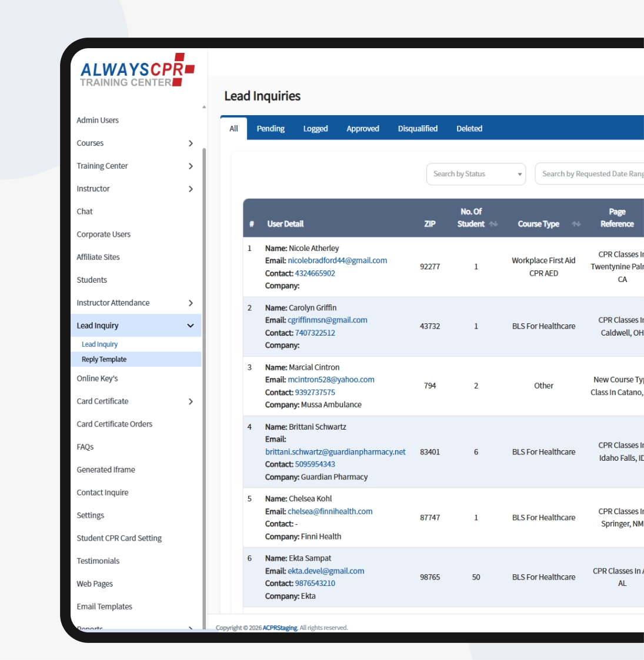
Task: Expand Card Certificate submenu arrow
Action: tap(191, 401)
